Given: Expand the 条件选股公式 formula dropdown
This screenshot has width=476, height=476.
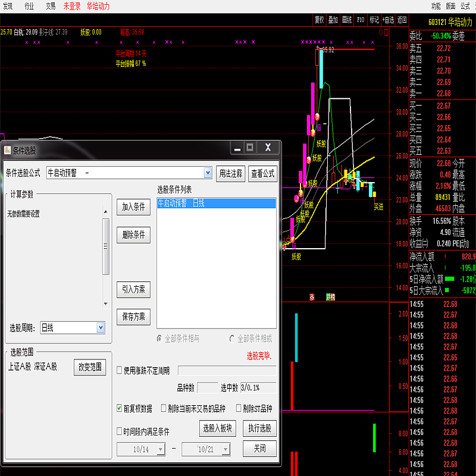Looking at the screenshot, I should (208, 173).
